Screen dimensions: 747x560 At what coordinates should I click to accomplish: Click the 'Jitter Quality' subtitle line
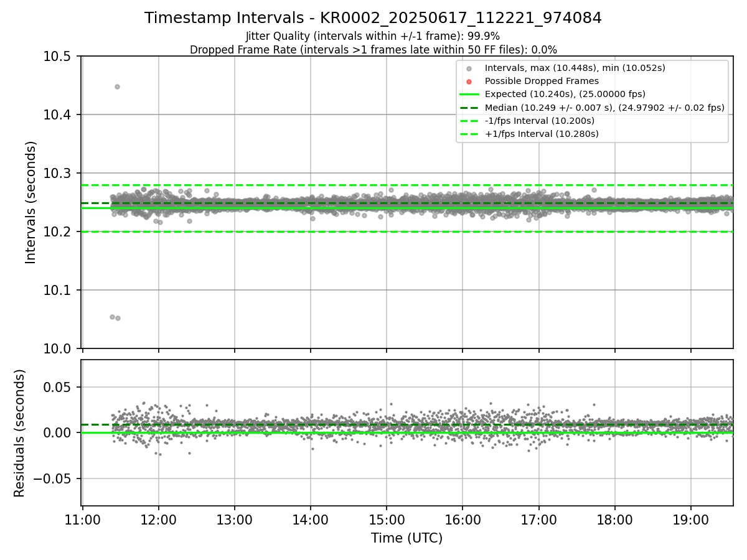coord(373,36)
